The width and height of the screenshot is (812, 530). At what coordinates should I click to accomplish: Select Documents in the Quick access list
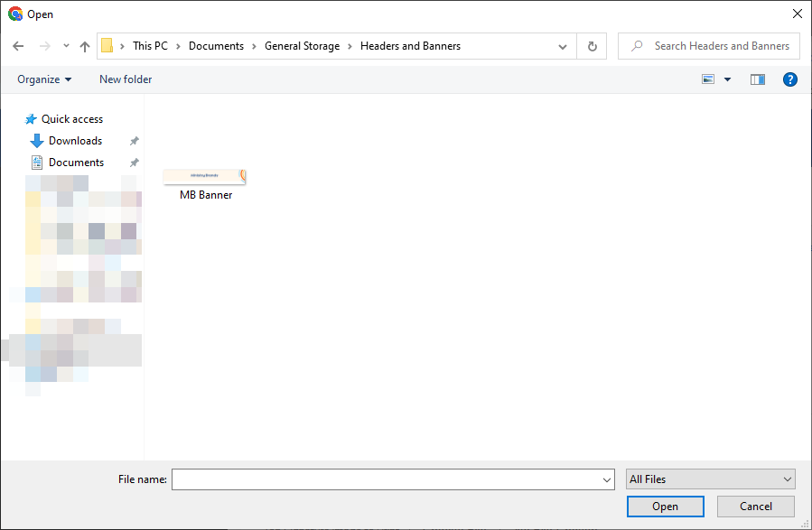76,163
